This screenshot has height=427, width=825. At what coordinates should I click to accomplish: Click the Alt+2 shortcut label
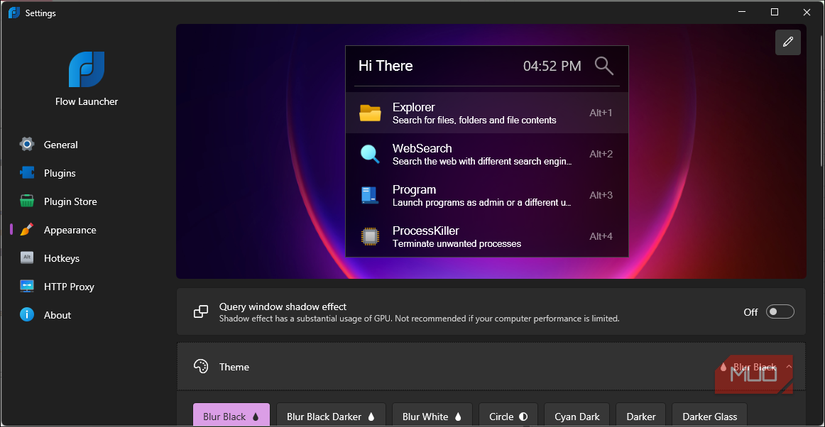[x=601, y=154]
